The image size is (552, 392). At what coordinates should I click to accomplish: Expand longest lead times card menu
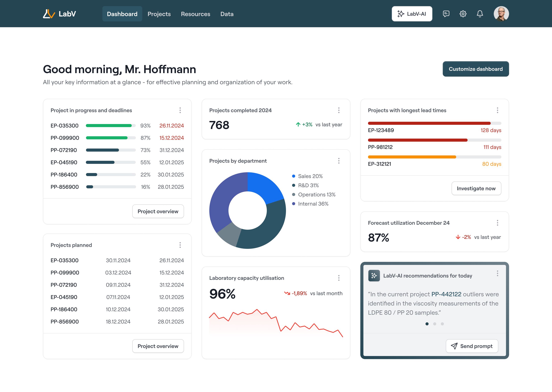pyautogui.click(x=497, y=110)
